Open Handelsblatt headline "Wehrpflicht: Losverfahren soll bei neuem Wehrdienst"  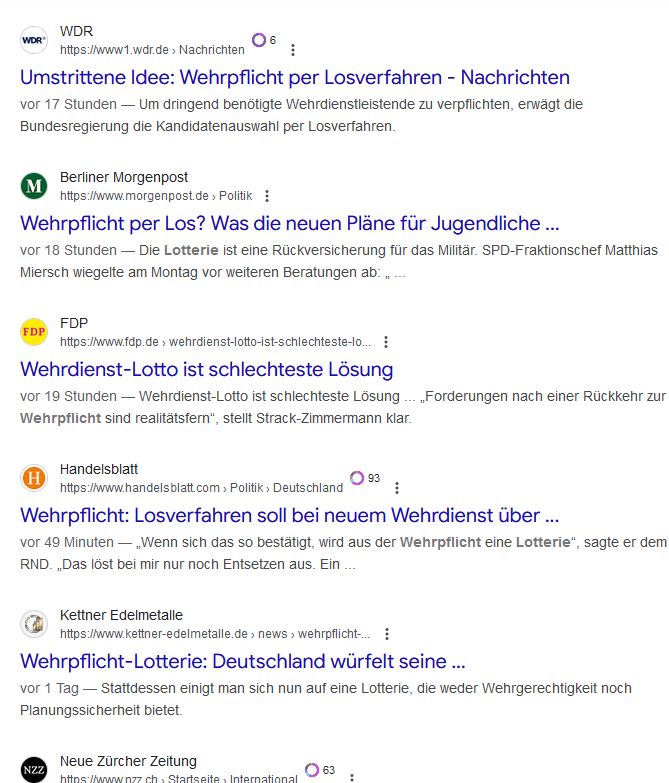click(x=289, y=515)
